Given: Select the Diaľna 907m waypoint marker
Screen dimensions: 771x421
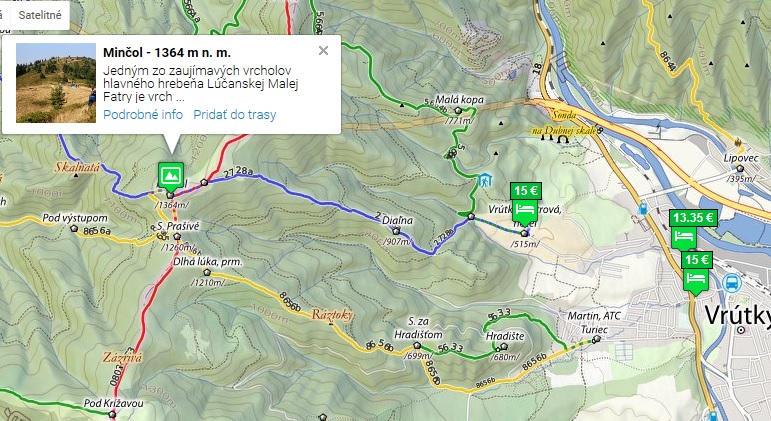Looking at the screenshot, I should [x=396, y=231].
